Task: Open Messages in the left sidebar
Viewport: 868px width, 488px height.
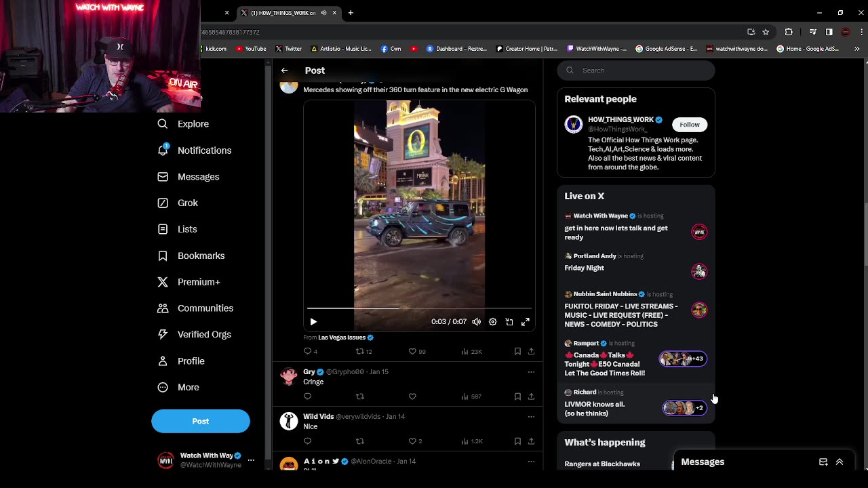Action: point(188,177)
